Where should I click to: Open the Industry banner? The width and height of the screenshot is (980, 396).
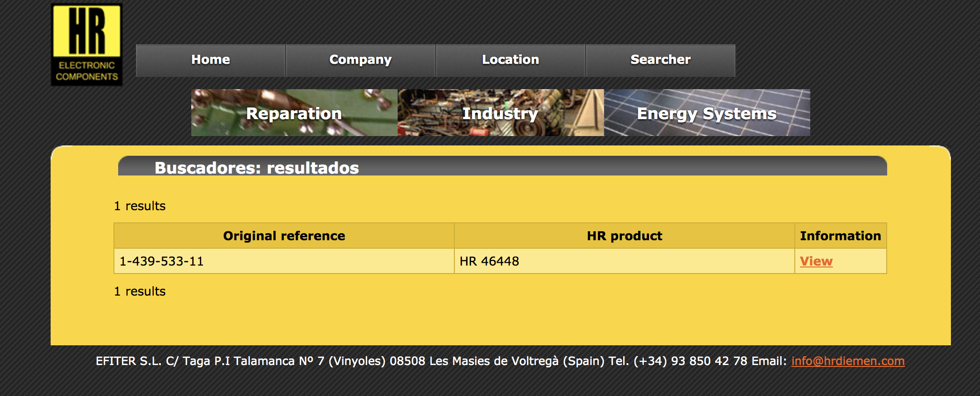click(500, 113)
